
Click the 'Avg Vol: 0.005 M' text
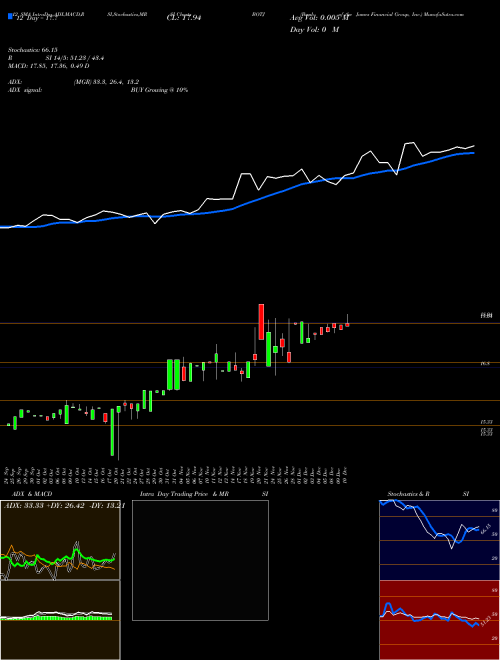click(x=319, y=18)
